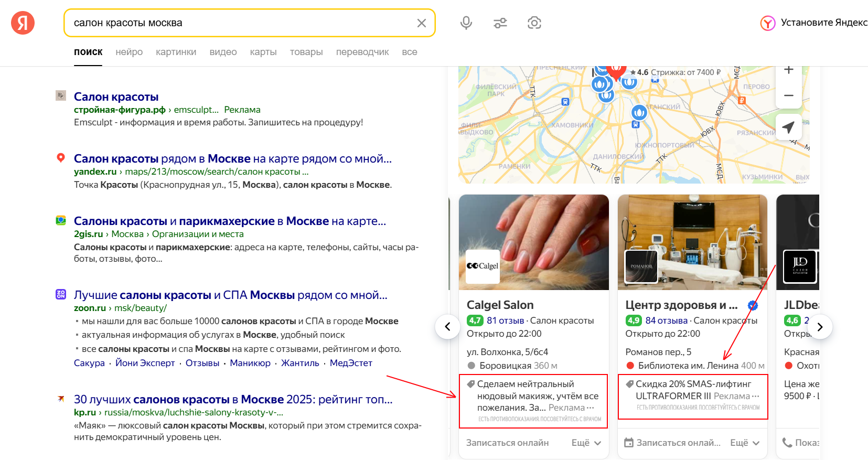This screenshot has width=868, height=460.
Task: Locate me with the map arrow icon
Action: coord(789,127)
